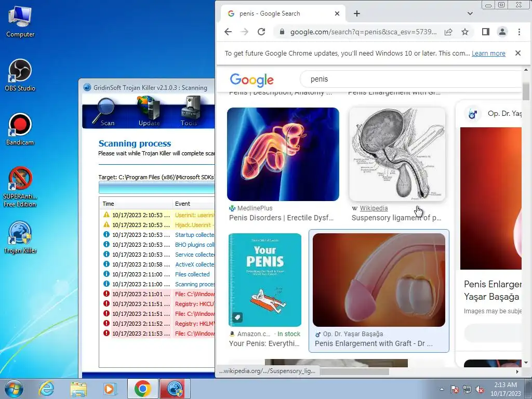Click the network status tray icon
532x399 pixels.
[467, 389]
